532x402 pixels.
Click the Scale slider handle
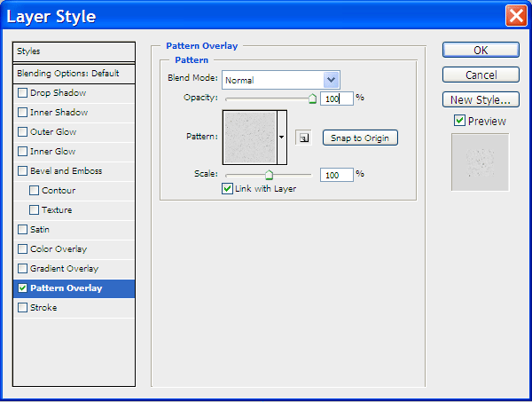(269, 176)
